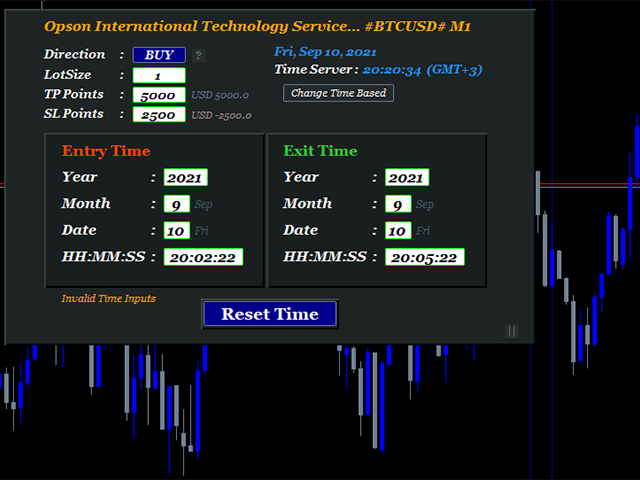Viewport: 640px width, 480px height.
Task: Edit the SL Points field showing 2500
Action: pos(159,115)
